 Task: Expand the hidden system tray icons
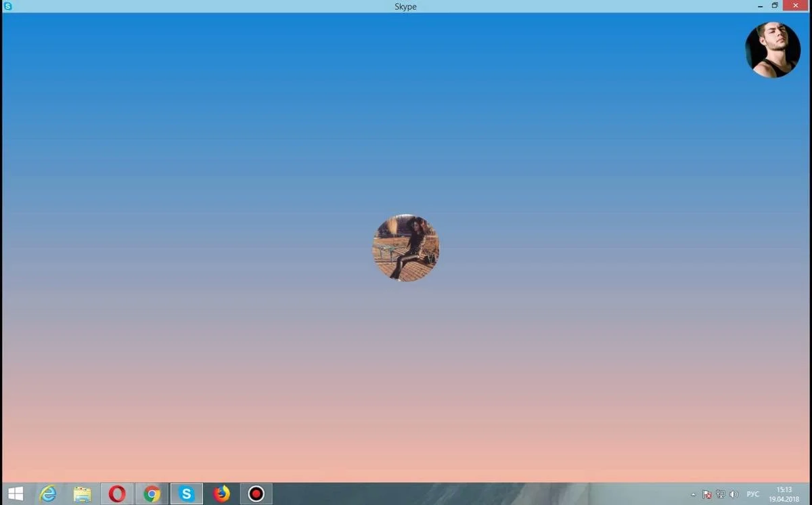pos(693,495)
